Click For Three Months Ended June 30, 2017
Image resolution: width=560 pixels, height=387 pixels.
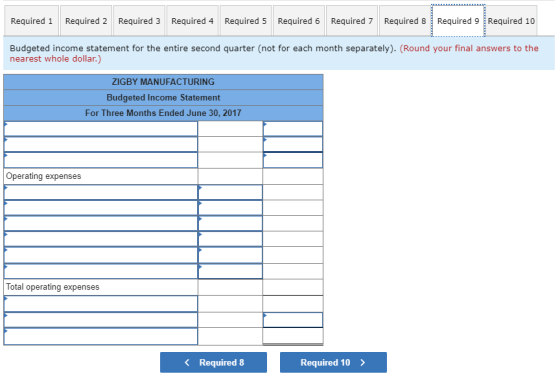pyautogui.click(x=163, y=113)
